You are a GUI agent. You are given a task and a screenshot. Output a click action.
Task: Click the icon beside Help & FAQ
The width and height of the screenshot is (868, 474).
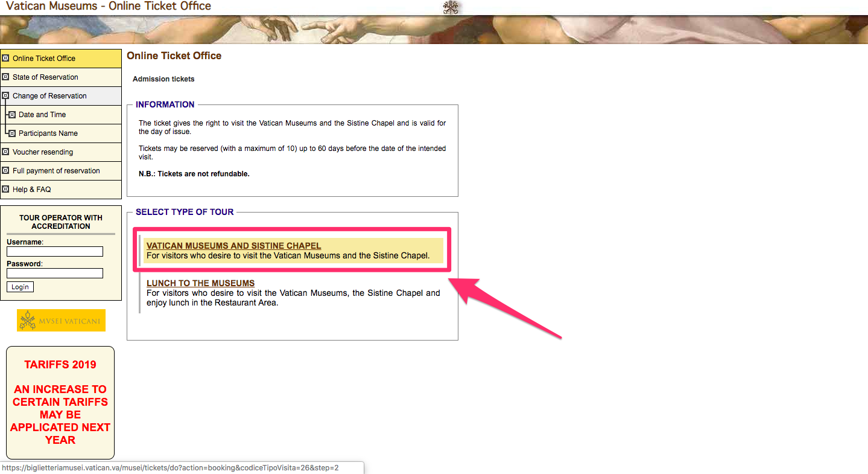coord(6,190)
